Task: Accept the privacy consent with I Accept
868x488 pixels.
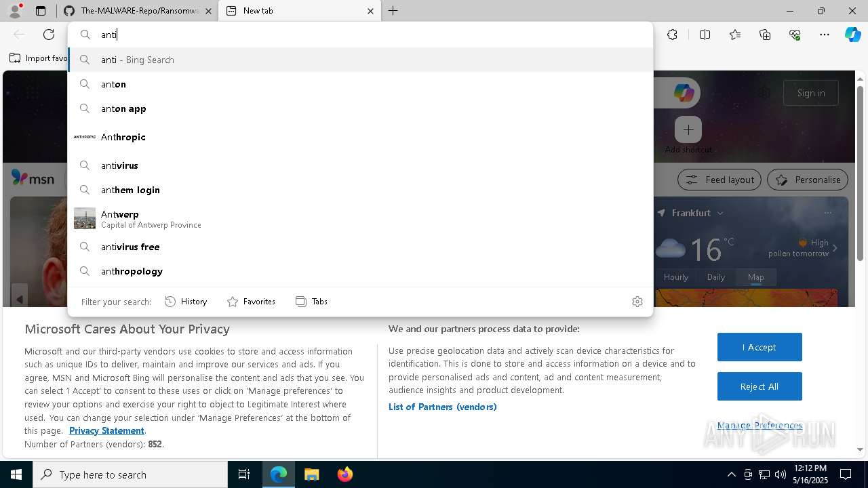Action: point(759,347)
